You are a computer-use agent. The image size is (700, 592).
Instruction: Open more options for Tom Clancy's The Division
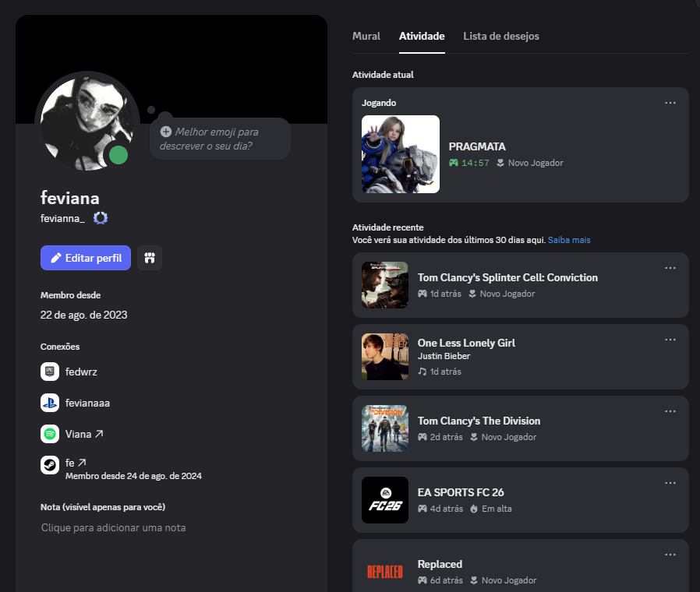[x=670, y=411]
